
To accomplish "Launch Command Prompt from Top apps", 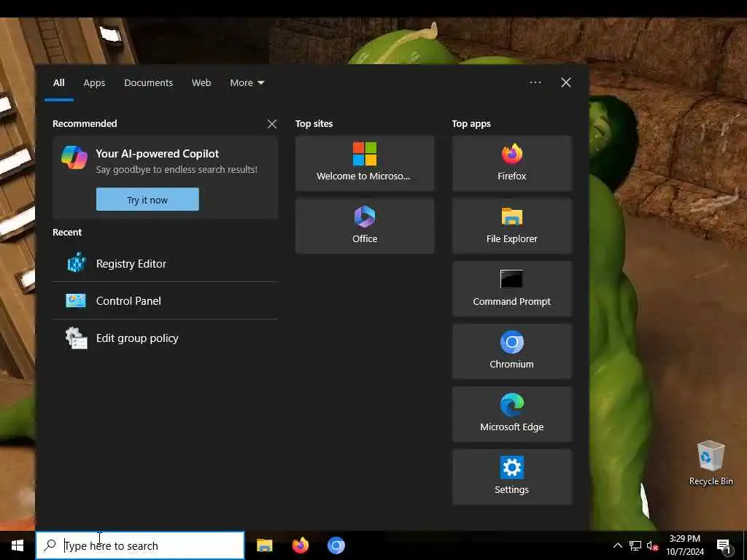I will click(511, 289).
